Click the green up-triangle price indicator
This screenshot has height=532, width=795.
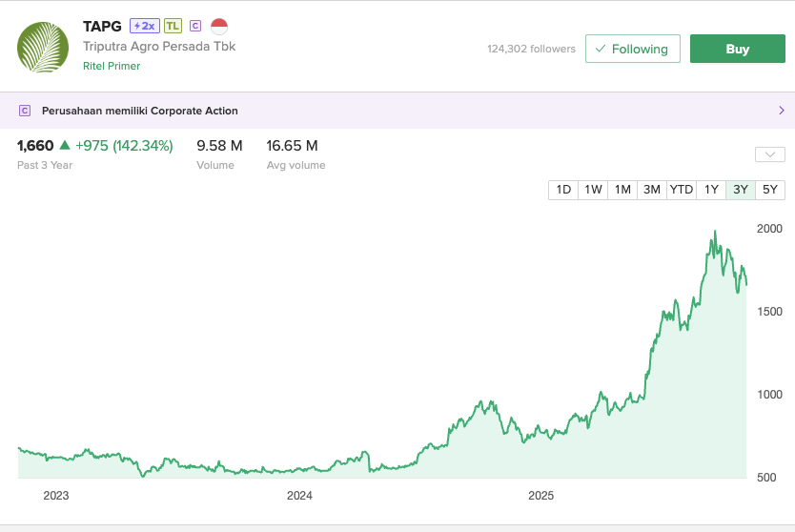tap(65, 146)
